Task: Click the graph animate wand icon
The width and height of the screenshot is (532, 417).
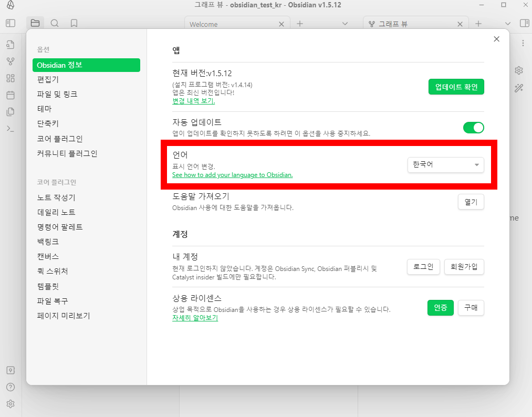Action: pos(519,88)
